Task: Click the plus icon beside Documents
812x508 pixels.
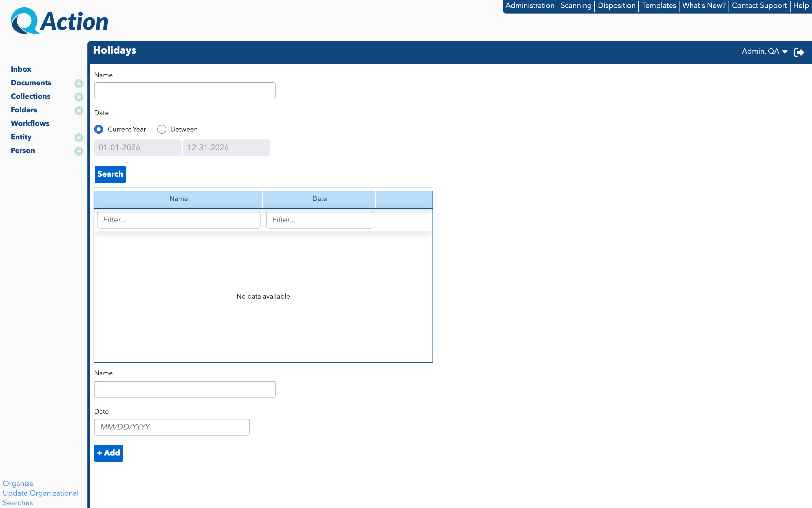Action: point(79,83)
